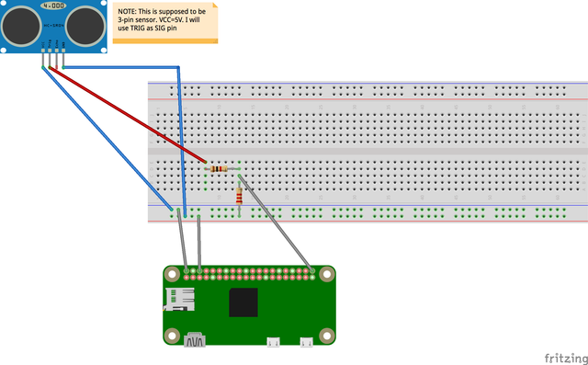Click the HC-SR04 label on the sensor
588x365 pixels.
54,25
